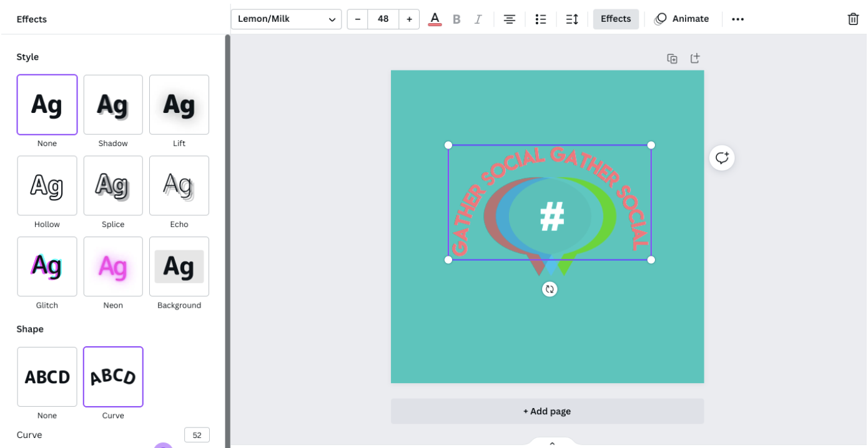This screenshot has width=868, height=448.
Task: Apply bulleted list formatting
Action: pyautogui.click(x=541, y=19)
